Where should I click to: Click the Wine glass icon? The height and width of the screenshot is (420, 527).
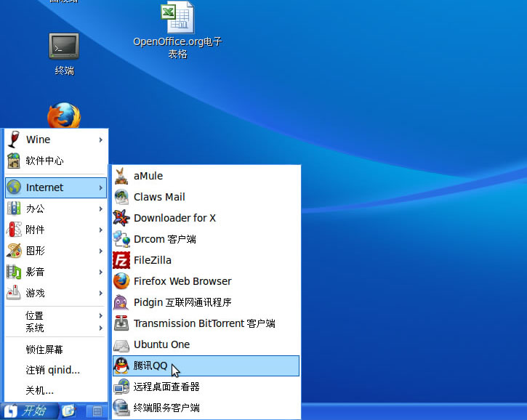14,140
